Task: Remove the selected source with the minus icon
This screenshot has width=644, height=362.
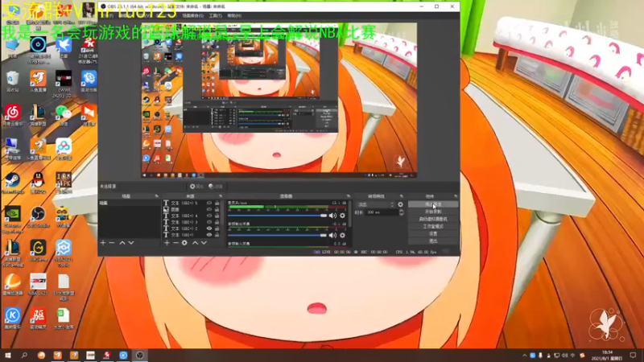Action: [175, 243]
